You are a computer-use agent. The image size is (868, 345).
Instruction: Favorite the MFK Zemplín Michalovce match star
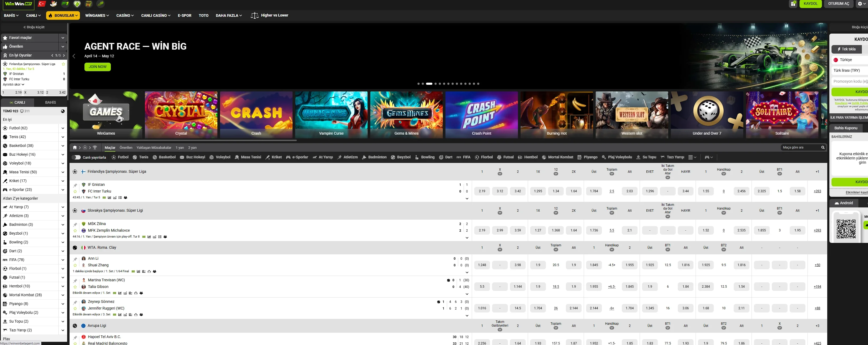75,231
